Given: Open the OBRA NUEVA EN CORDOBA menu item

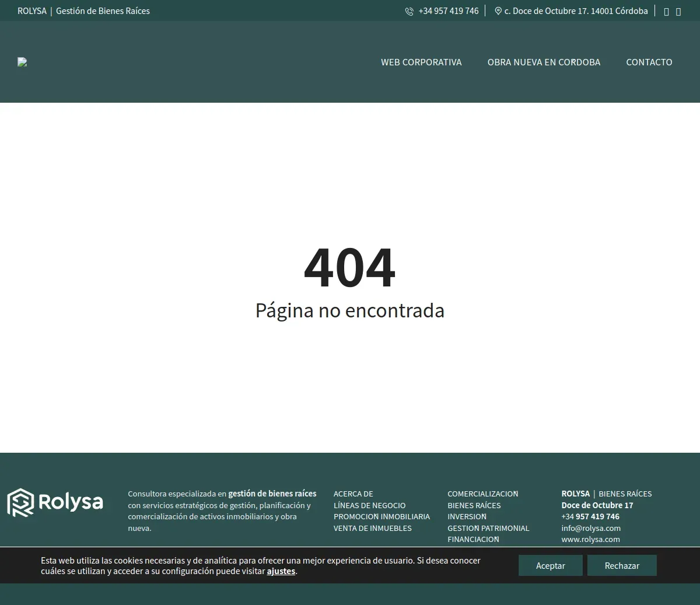Looking at the screenshot, I should click(544, 62).
